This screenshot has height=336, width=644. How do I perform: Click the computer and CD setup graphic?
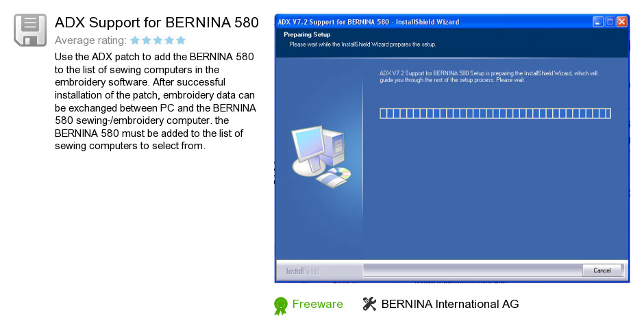(x=321, y=157)
